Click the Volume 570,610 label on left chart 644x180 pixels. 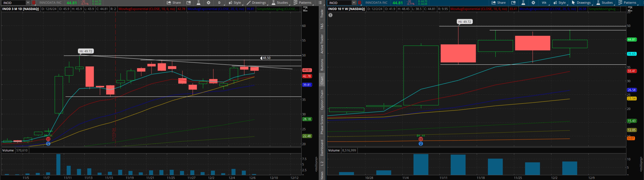(x=15, y=150)
